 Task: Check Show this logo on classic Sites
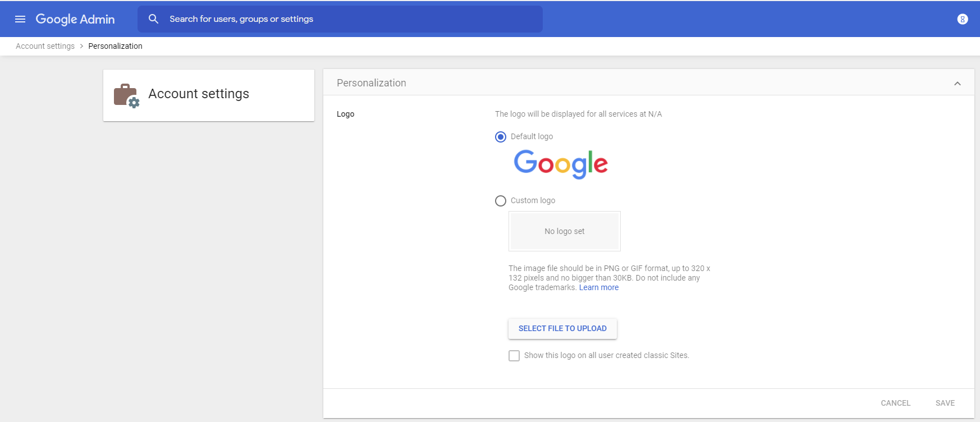click(x=514, y=356)
